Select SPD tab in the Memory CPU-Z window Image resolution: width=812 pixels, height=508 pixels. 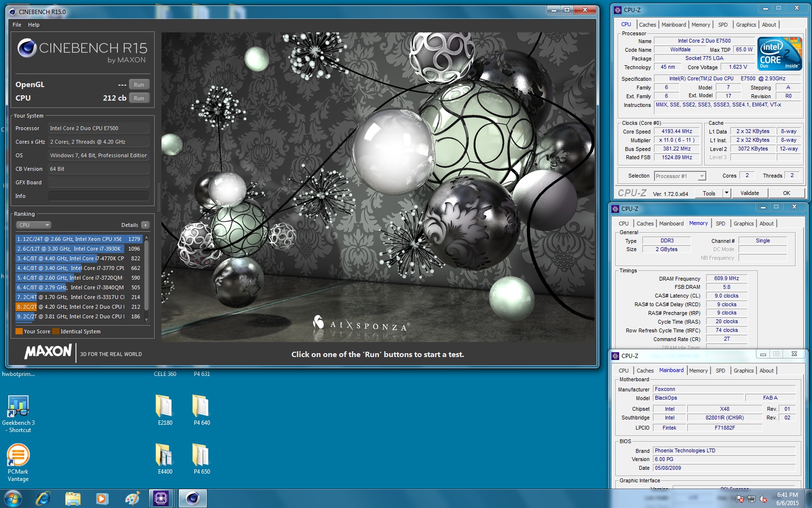(x=720, y=224)
